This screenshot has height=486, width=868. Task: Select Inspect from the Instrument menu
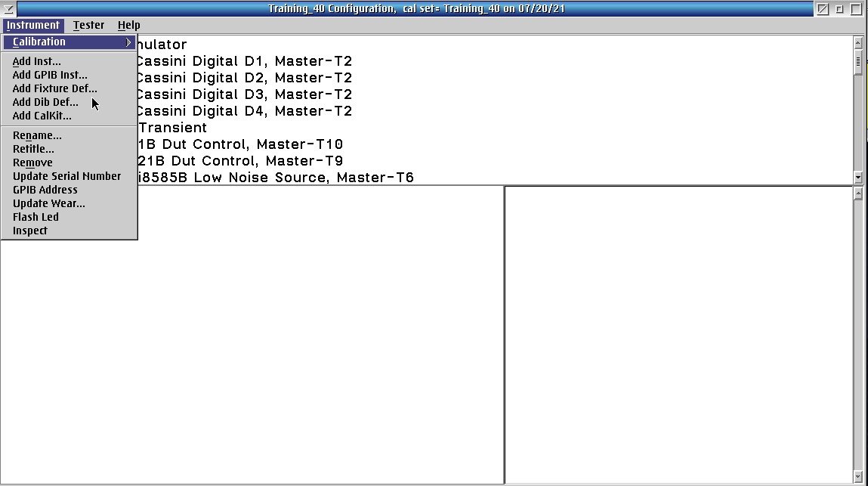pyautogui.click(x=29, y=231)
